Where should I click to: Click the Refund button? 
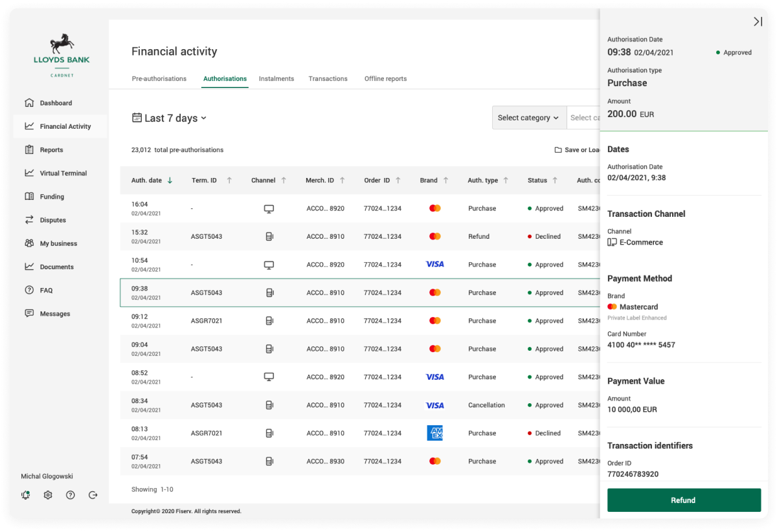(684, 500)
